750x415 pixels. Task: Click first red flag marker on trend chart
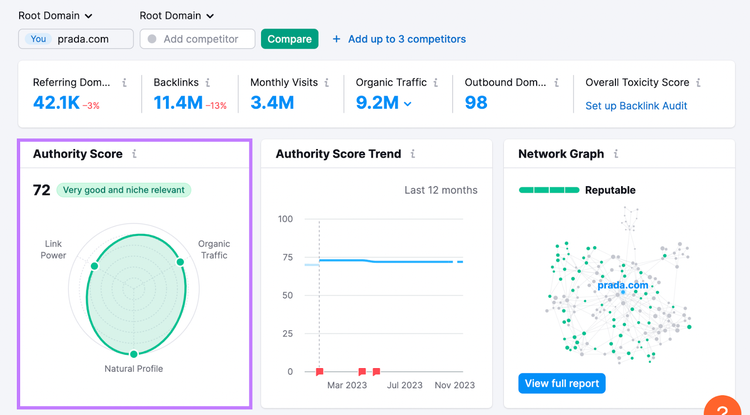coord(320,371)
